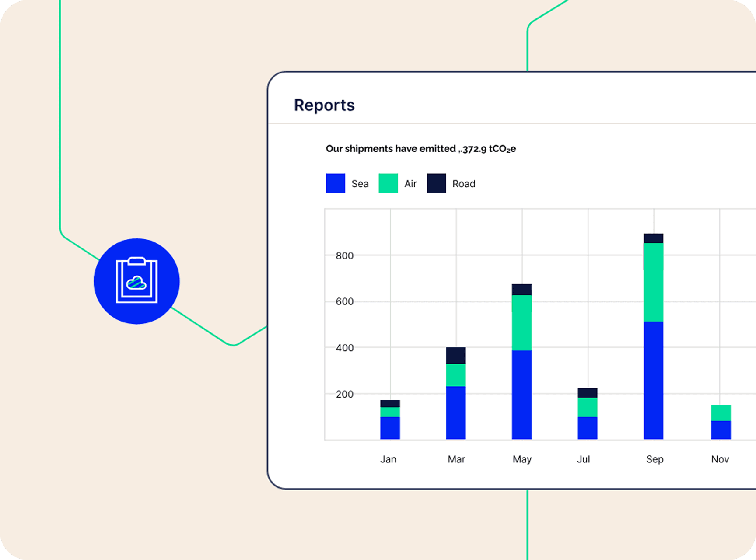Select the emissions total summary text

click(420, 149)
